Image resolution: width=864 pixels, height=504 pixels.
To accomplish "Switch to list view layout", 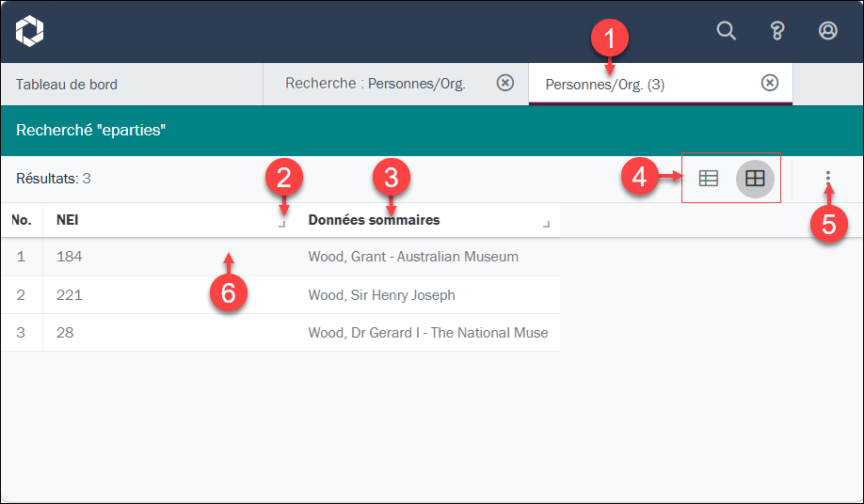I will click(x=708, y=179).
